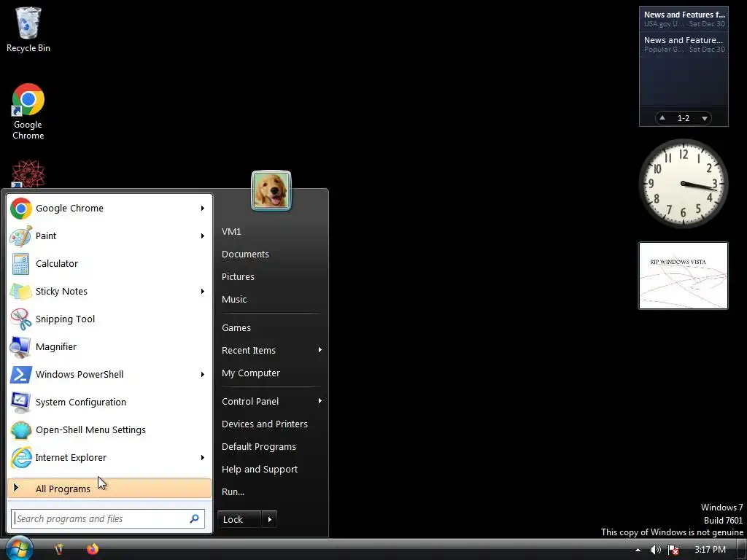Open shutdown options arrow beside Lock
The image size is (747, 560).
click(x=269, y=519)
